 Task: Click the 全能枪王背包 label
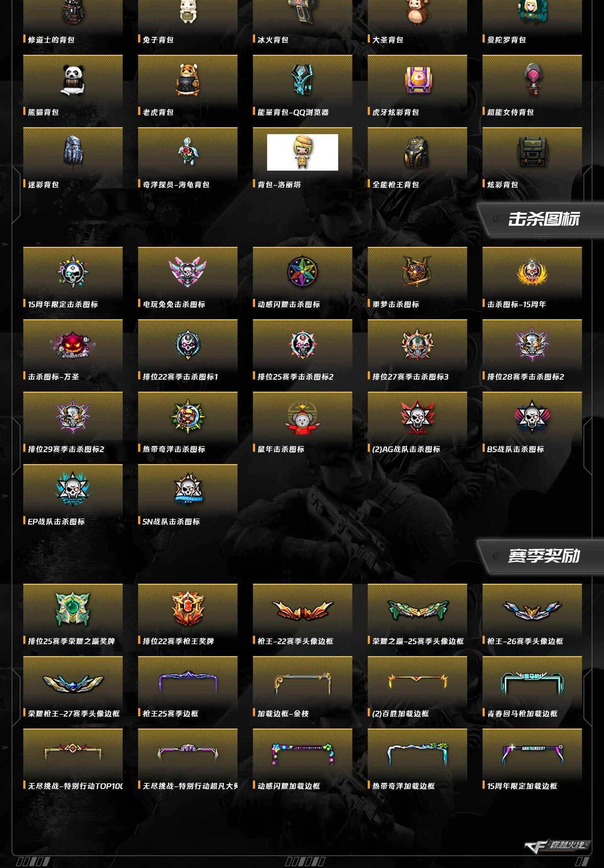click(395, 184)
